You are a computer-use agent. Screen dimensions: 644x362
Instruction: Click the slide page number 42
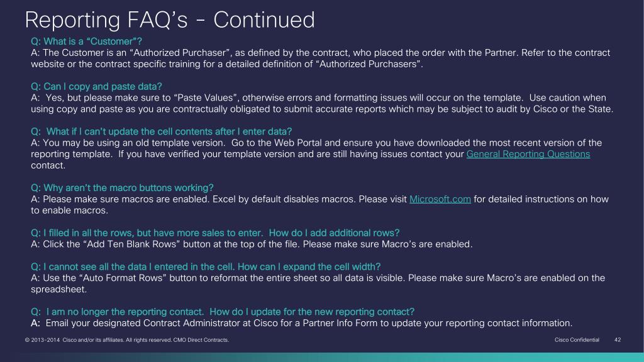click(618, 340)
